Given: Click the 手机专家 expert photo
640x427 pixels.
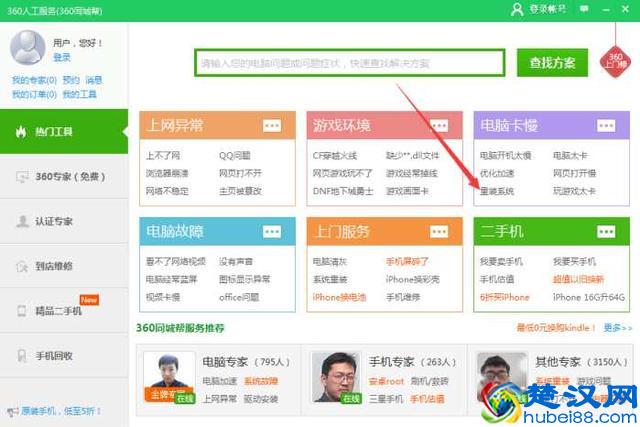Looking at the screenshot, I should 336,377.
